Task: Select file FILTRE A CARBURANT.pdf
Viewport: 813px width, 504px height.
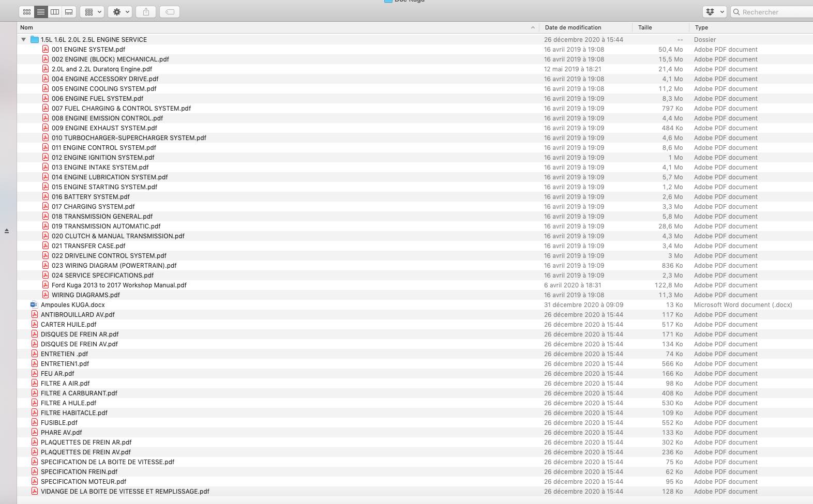Action: click(x=79, y=393)
